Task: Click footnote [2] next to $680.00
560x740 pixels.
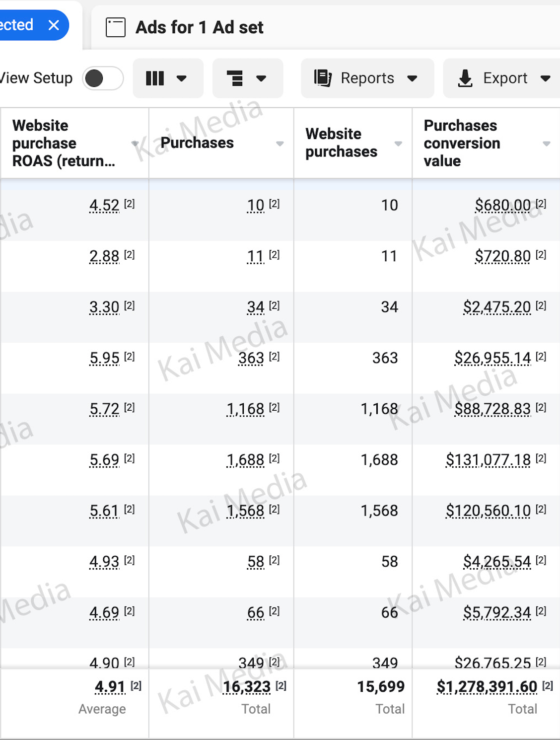Action: coord(541,204)
